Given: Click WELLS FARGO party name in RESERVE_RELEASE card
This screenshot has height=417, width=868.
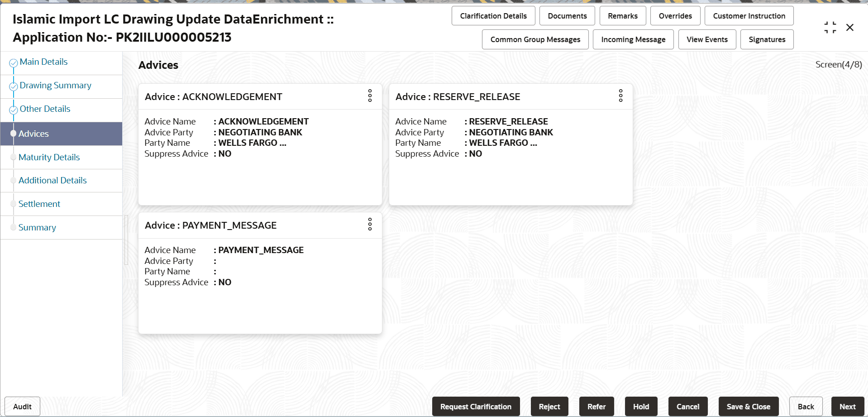Looking at the screenshot, I should (503, 143).
